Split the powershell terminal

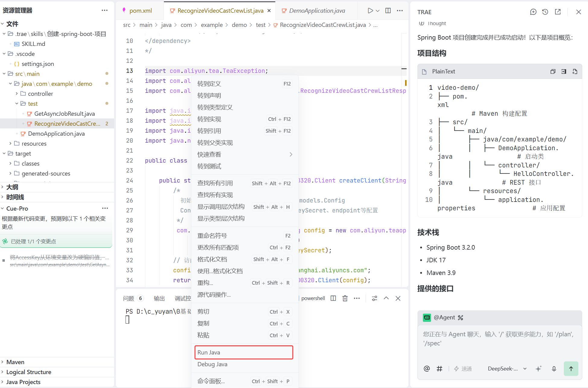(x=333, y=298)
